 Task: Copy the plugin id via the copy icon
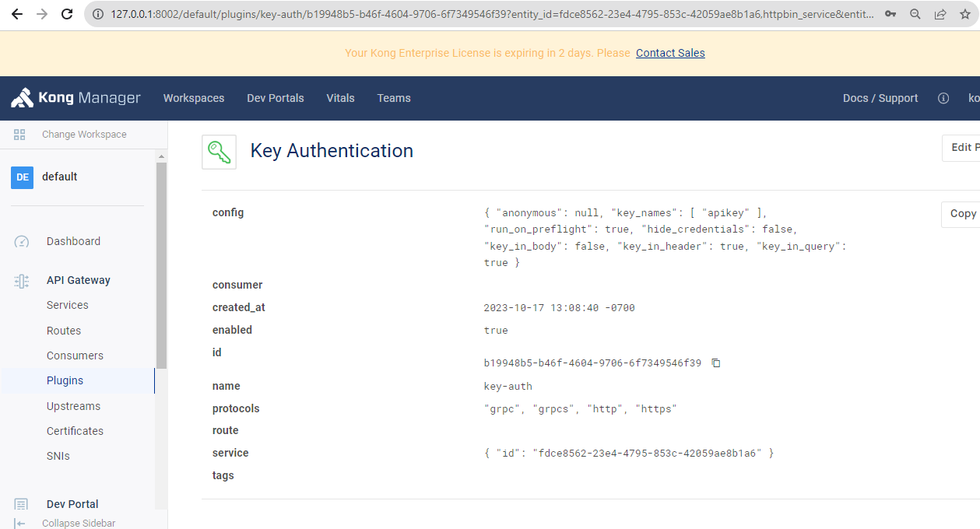coord(715,363)
